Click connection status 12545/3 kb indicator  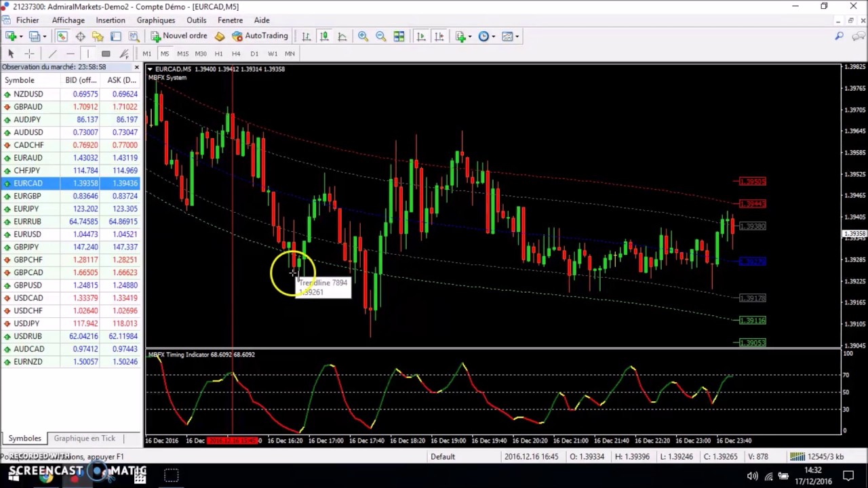click(816, 457)
